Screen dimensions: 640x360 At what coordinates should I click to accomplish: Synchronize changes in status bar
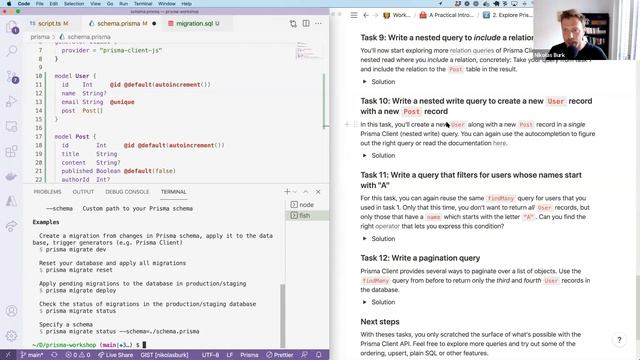[54, 355]
